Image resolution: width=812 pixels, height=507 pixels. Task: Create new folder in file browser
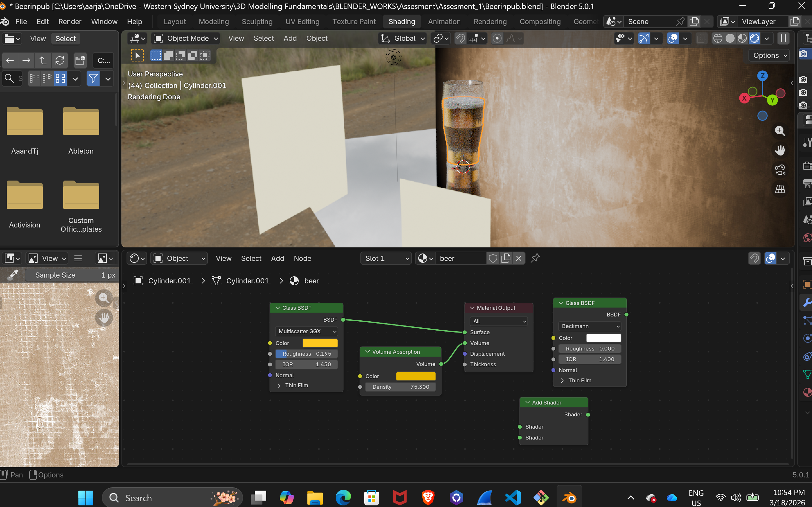click(x=80, y=60)
